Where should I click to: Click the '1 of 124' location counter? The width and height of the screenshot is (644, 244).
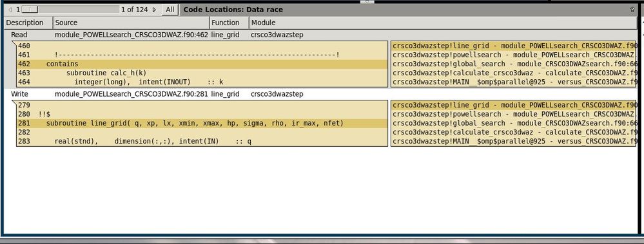coord(134,10)
